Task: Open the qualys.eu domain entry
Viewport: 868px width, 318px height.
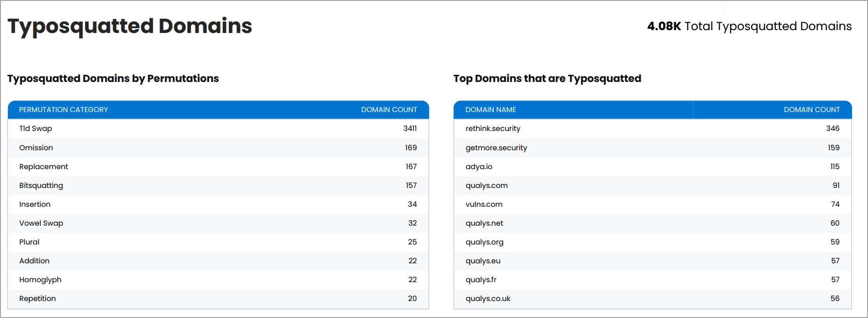Action: (x=483, y=261)
